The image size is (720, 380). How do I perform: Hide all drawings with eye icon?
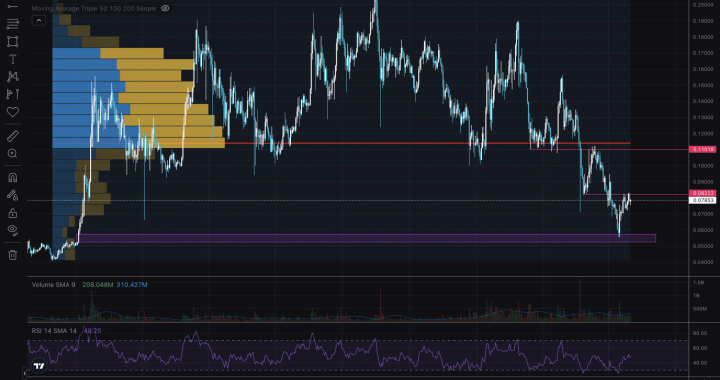[x=12, y=230]
